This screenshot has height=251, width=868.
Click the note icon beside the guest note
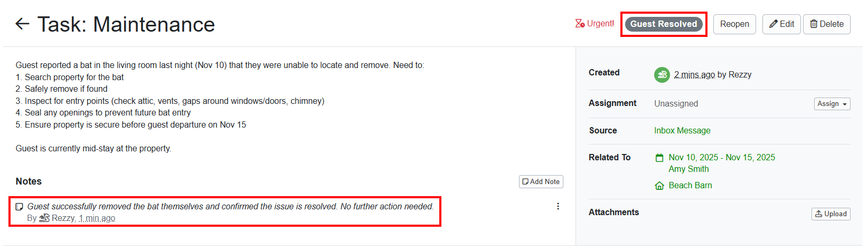20,207
